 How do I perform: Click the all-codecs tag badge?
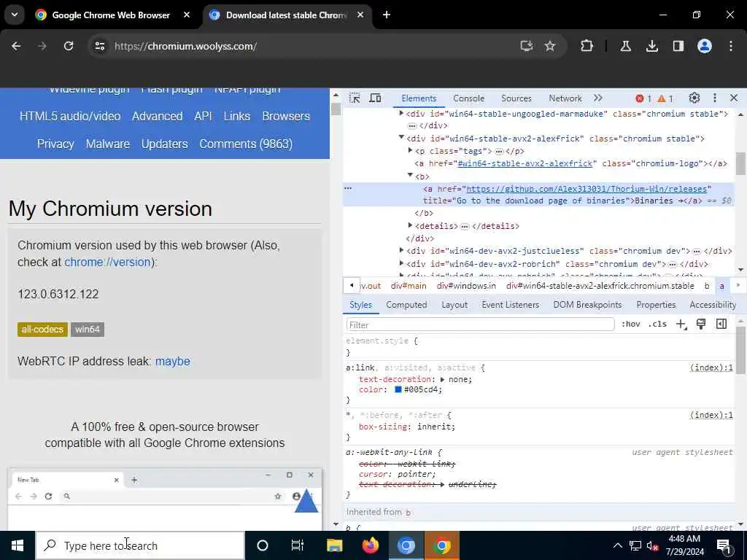click(x=42, y=329)
